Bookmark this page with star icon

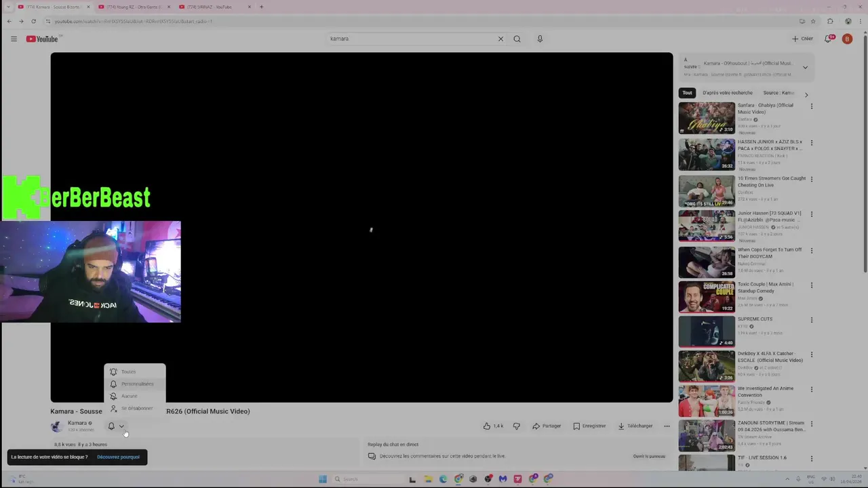(813, 21)
